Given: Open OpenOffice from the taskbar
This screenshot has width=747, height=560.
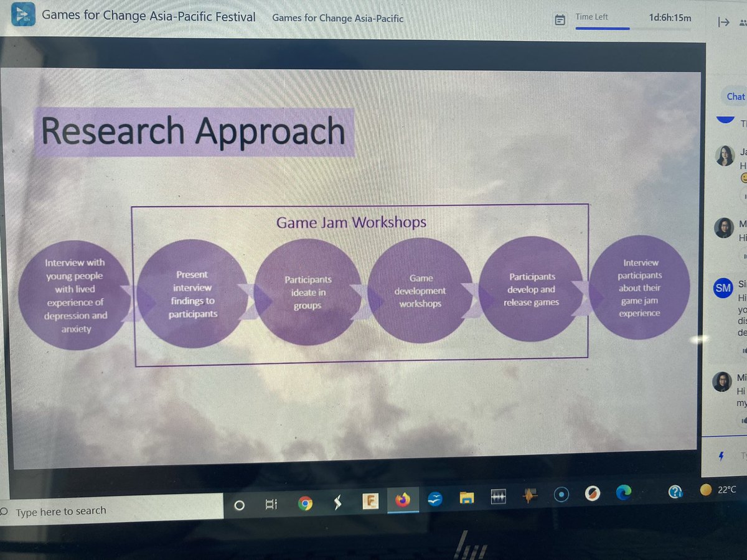Looking at the screenshot, I should (x=434, y=499).
